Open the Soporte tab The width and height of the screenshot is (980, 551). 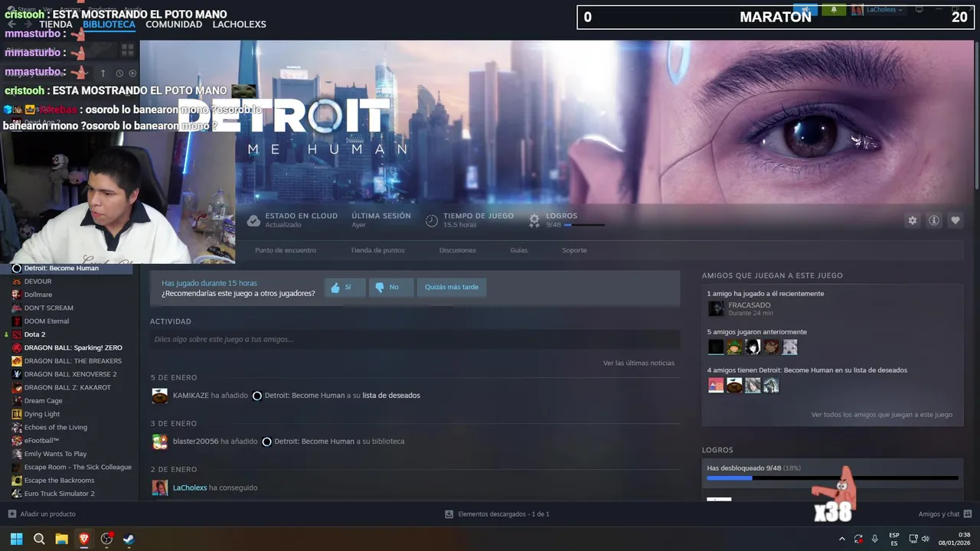[x=574, y=250]
